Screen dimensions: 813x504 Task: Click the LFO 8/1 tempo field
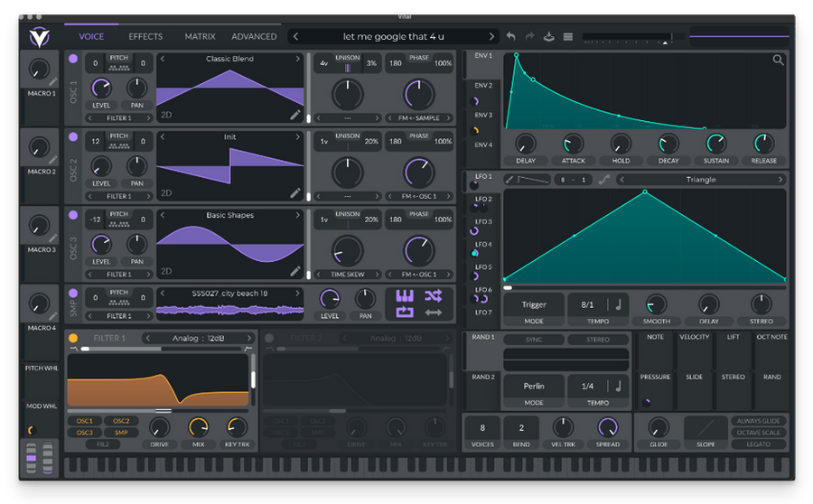pyautogui.click(x=587, y=305)
